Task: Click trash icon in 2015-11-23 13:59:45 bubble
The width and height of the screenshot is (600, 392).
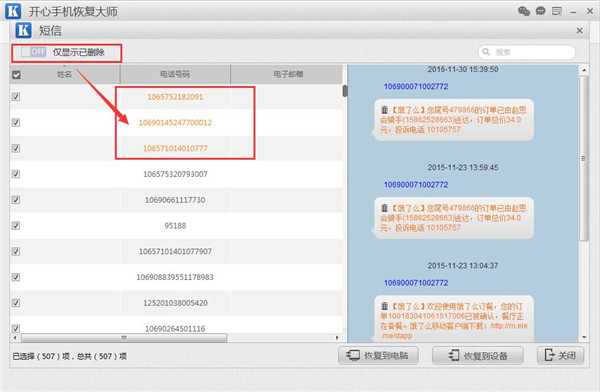Action: point(385,208)
